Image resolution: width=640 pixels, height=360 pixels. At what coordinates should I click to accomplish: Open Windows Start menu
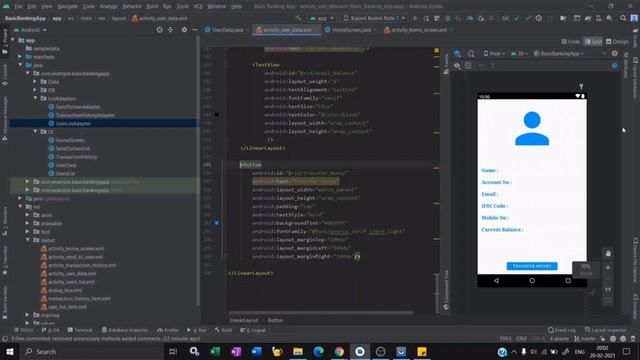9,351
